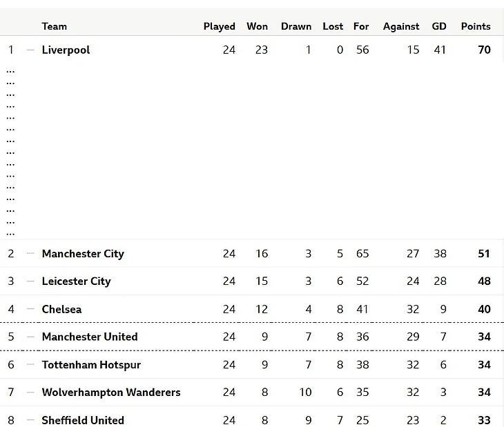The image size is (504, 427).
Task: Click the position-change dash next to Manchester City
Action: pos(30,254)
